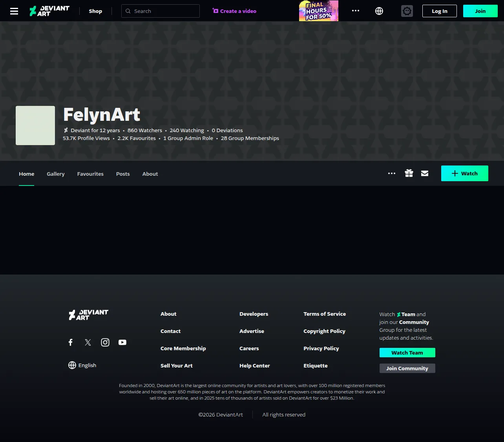Screen dimensions: 504x442
Task: Open profile more actions ellipsis
Action: tap(392, 173)
